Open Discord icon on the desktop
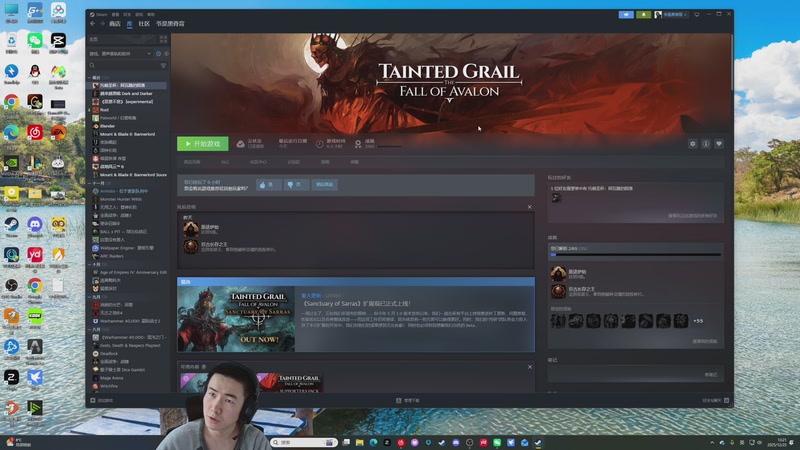The height and width of the screenshot is (450, 800). (35, 227)
